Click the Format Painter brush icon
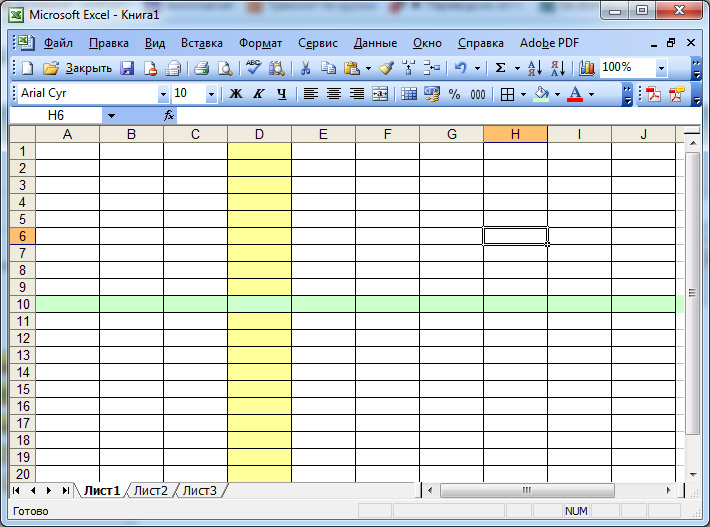710x527 pixels. [386, 68]
